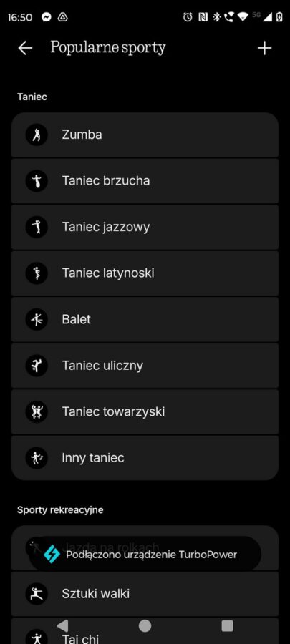Image resolution: width=290 pixels, height=644 pixels.
Task: Tap the Taniec latynoski icon
Action: pos(37,273)
